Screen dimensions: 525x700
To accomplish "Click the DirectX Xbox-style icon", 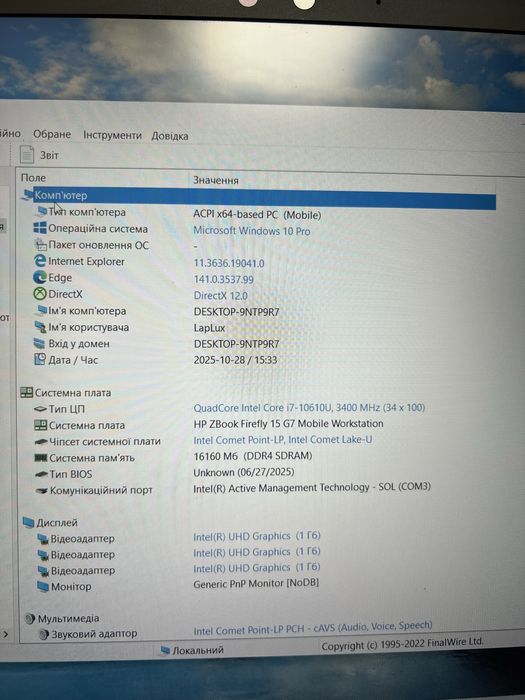I will (40, 294).
